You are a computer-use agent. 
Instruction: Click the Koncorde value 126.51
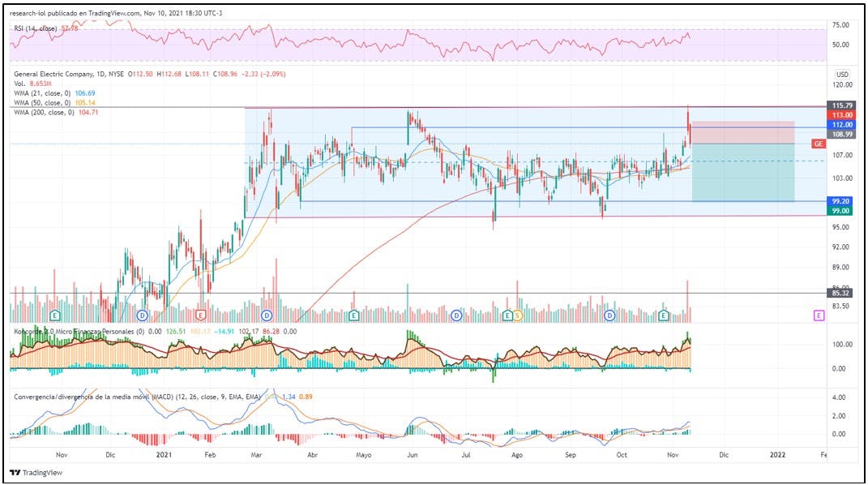click(x=176, y=332)
